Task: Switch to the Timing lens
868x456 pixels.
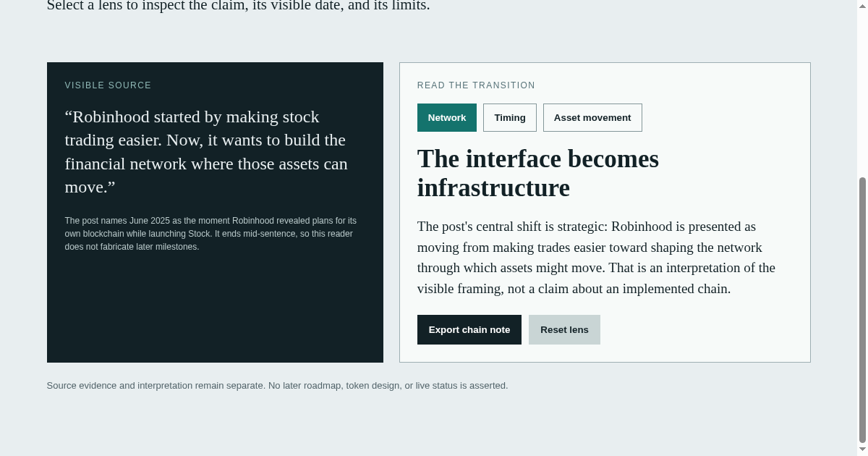Action: pyautogui.click(x=509, y=117)
